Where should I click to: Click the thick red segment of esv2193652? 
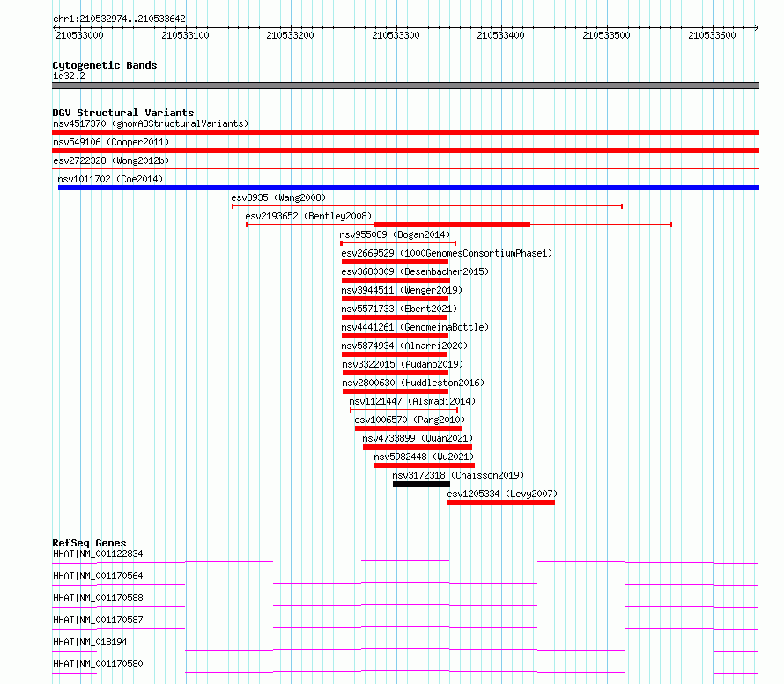(x=452, y=225)
